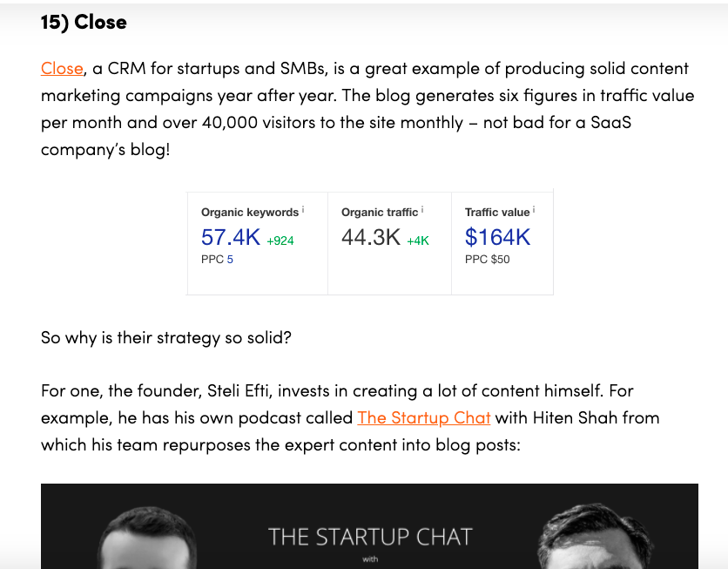Open the orange Close CRM link
728x569 pixels.
tap(62, 69)
